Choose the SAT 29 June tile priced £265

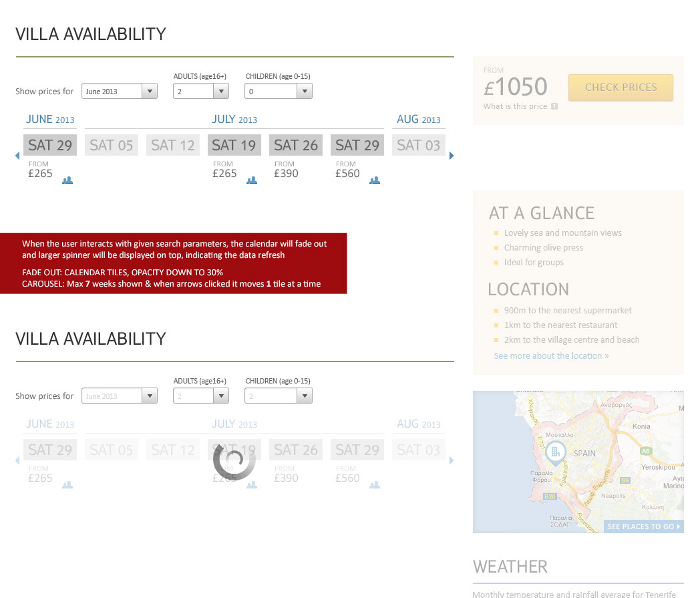click(x=50, y=145)
